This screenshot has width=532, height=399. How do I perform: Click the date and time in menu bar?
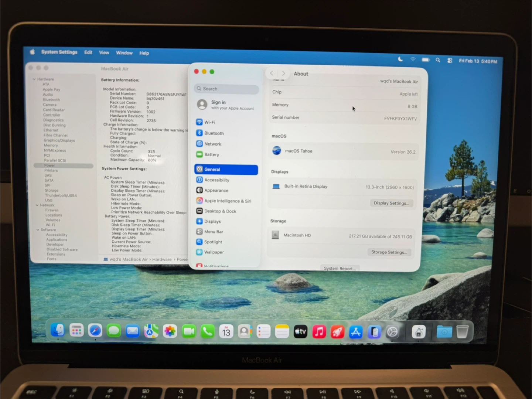[x=478, y=61]
